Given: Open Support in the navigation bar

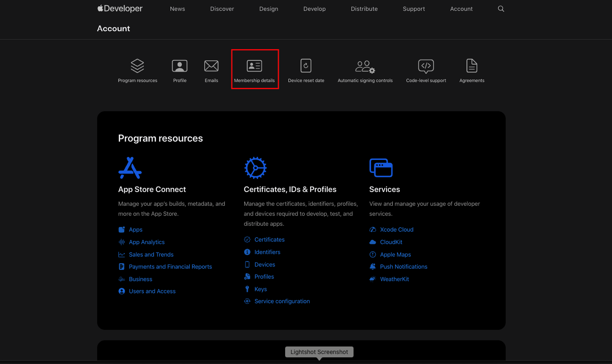Looking at the screenshot, I should click(x=414, y=9).
